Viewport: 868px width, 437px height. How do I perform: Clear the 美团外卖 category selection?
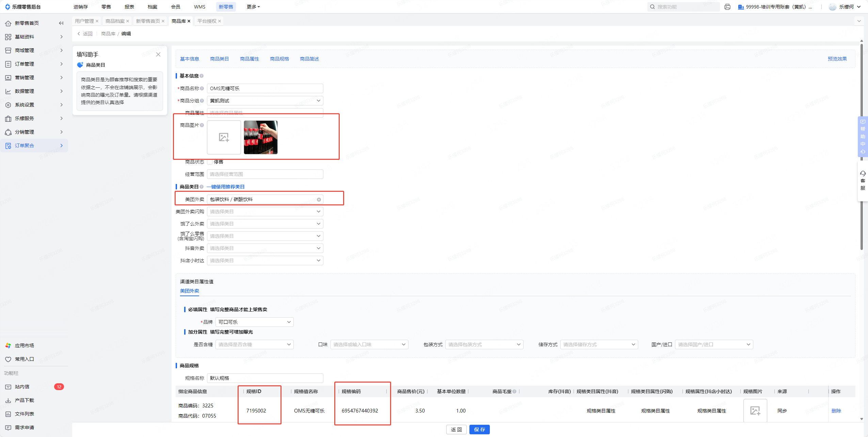(319, 200)
